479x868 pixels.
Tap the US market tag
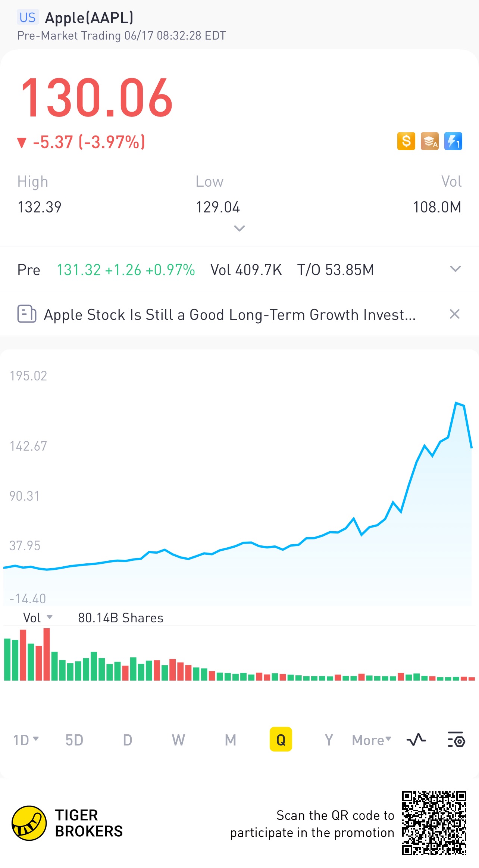tap(28, 18)
